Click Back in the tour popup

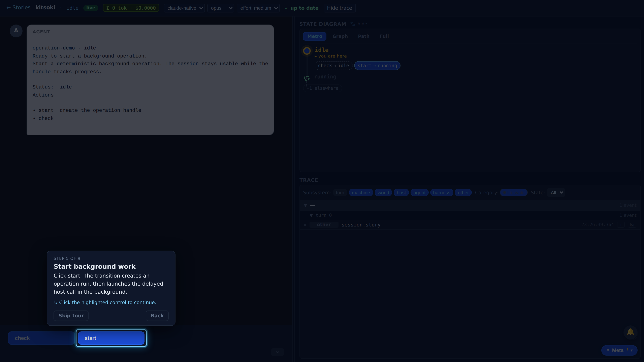(x=157, y=316)
